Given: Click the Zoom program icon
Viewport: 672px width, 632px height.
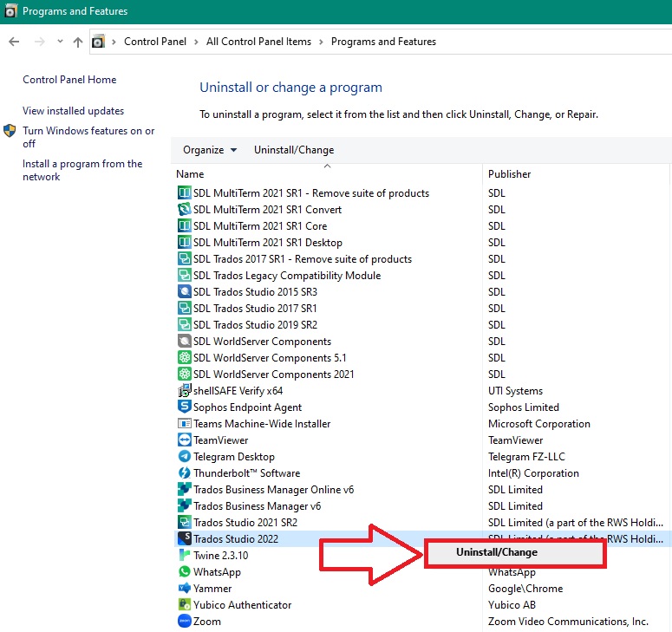Looking at the screenshot, I should [x=185, y=621].
